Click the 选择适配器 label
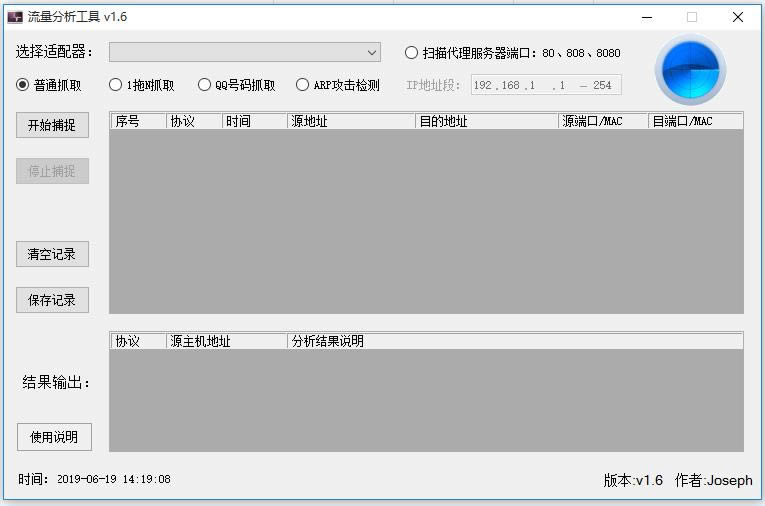This screenshot has height=506, width=765. (x=54, y=51)
